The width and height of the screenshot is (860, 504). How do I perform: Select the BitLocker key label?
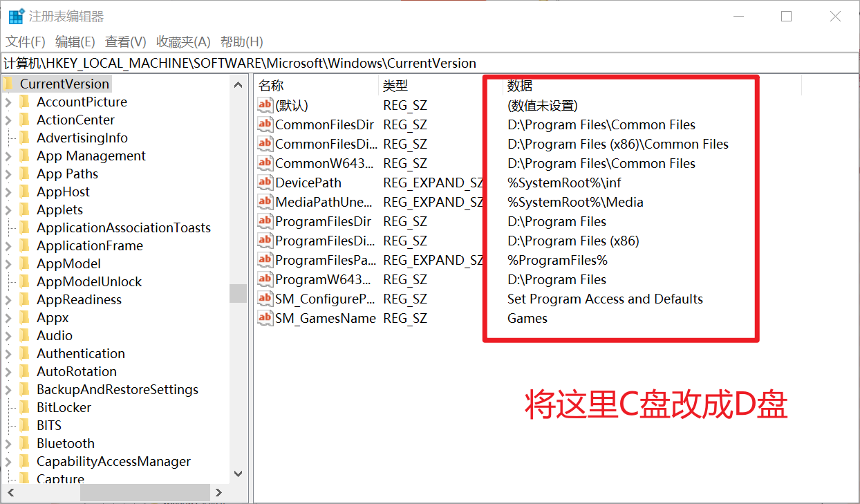click(64, 407)
